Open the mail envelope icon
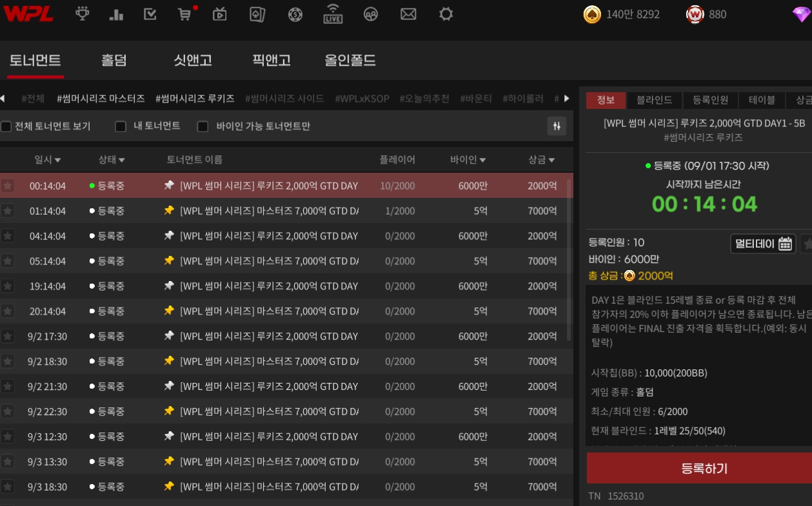 coord(408,14)
